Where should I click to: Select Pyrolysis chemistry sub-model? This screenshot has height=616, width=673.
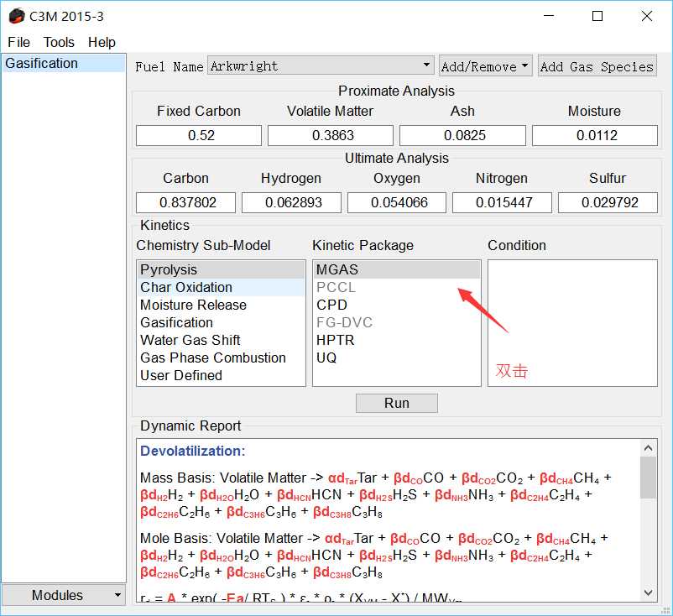coord(221,269)
